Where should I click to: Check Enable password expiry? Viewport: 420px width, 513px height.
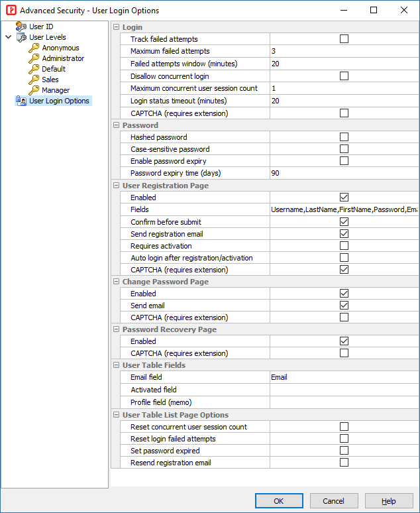coord(344,161)
